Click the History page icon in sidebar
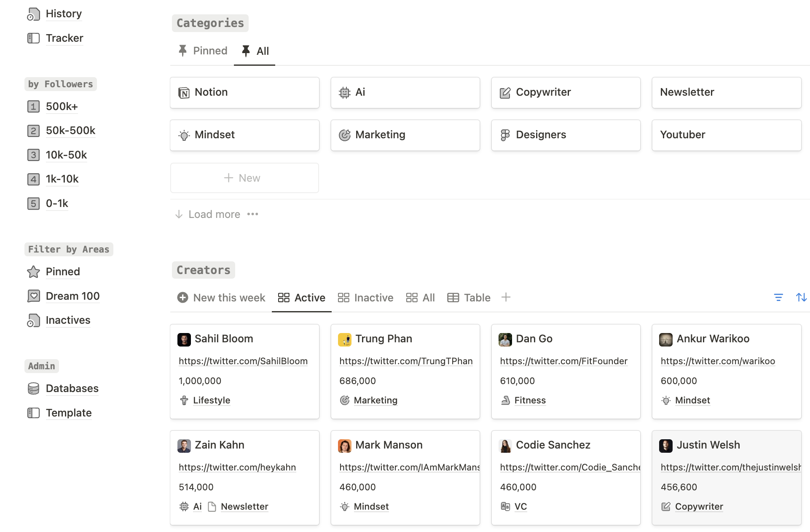 click(x=33, y=14)
